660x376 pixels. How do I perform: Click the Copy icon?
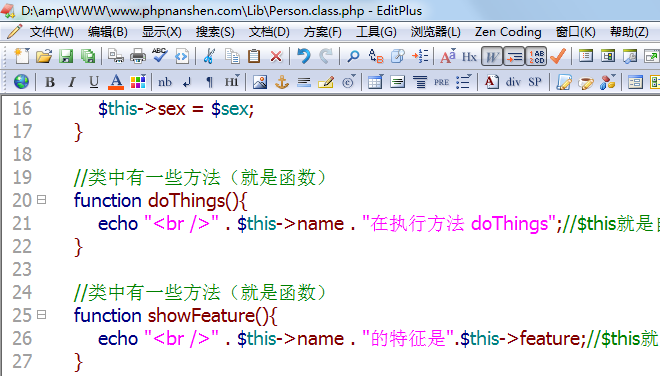click(x=232, y=56)
